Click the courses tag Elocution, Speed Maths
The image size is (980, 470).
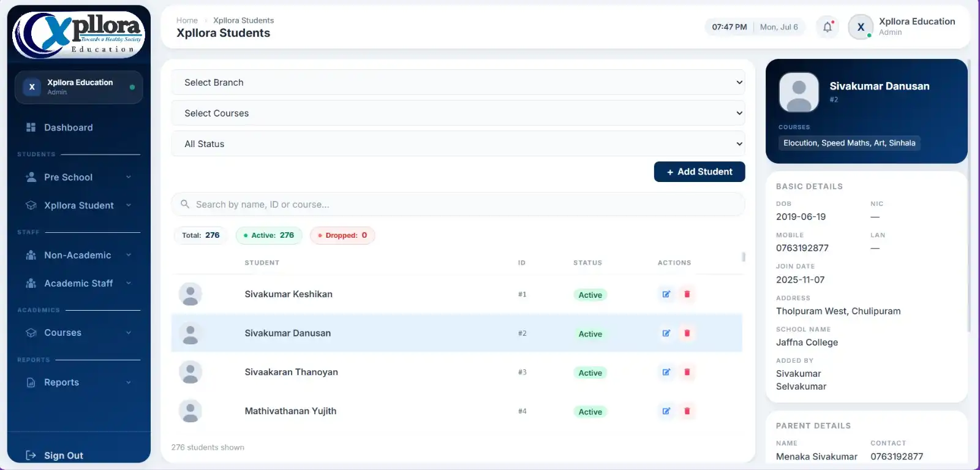[x=850, y=143]
